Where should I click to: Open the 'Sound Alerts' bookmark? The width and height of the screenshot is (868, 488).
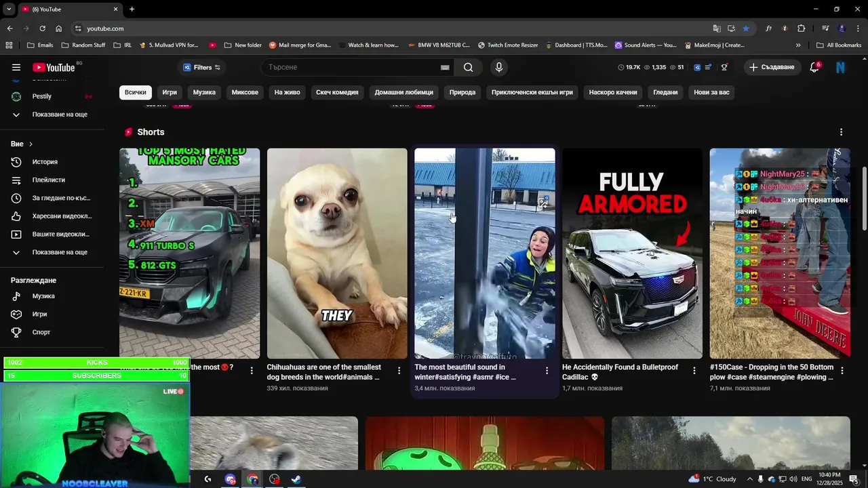tap(646, 45)
